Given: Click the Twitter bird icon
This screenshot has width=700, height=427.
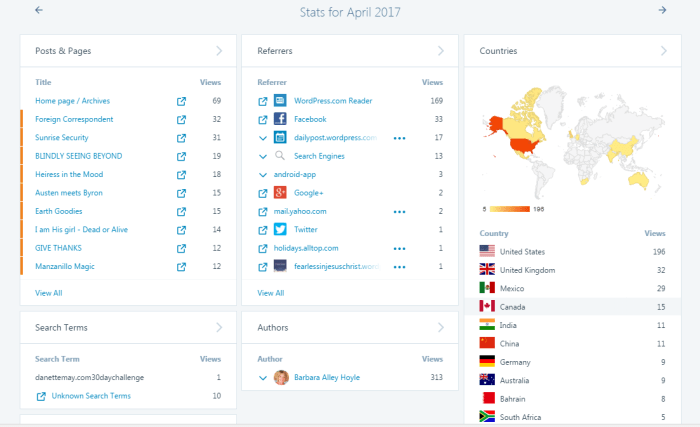Looking at the screenshot, I should coord(280,229).
